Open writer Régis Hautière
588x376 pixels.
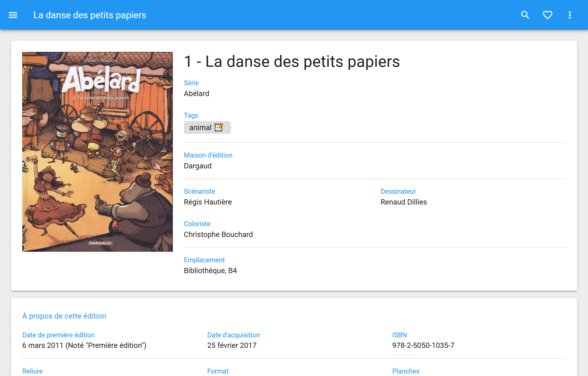point(208,202)
